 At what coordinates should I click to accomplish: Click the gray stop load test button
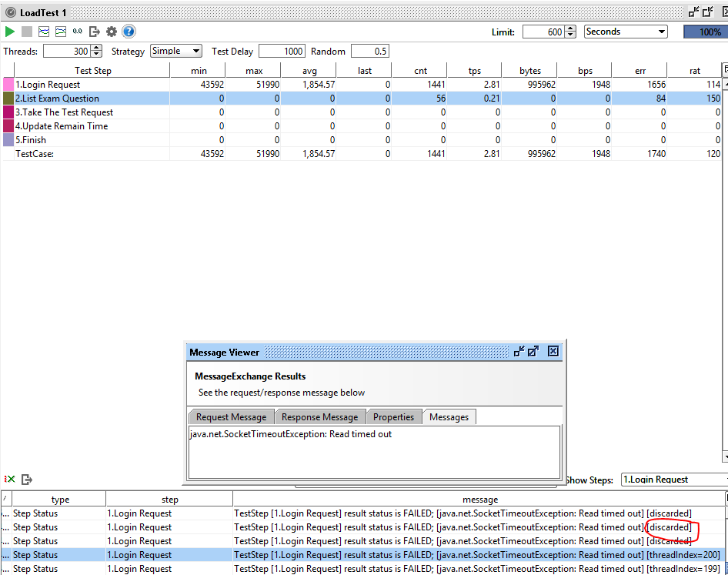tap(27, 32)
